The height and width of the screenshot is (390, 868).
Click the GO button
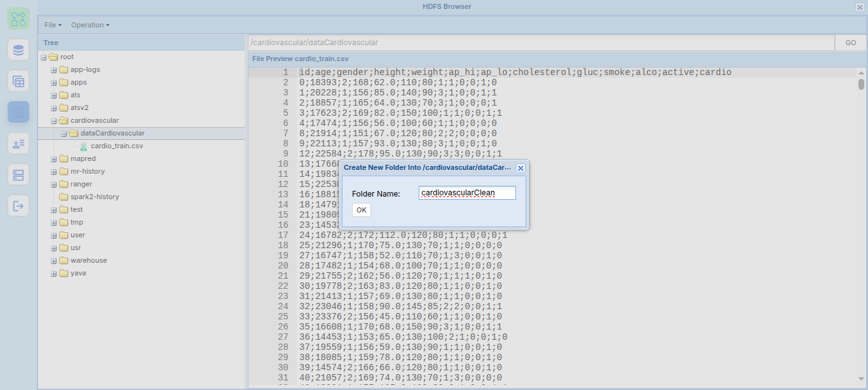click(850, 43)
